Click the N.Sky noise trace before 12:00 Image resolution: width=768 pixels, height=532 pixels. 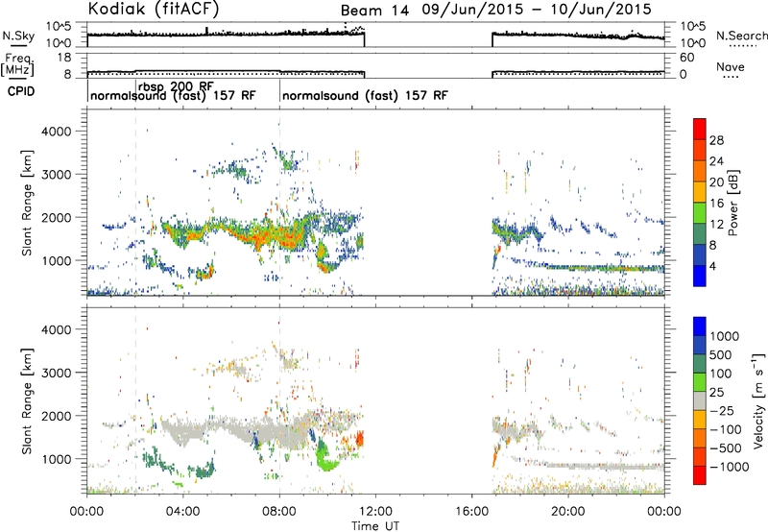[226, 35]
